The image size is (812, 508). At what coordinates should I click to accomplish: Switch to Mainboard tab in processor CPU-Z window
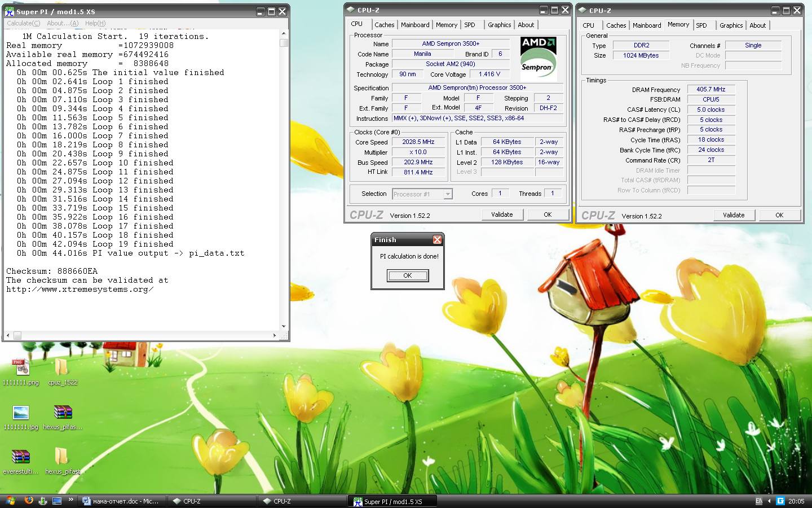[x=415, y=25]
